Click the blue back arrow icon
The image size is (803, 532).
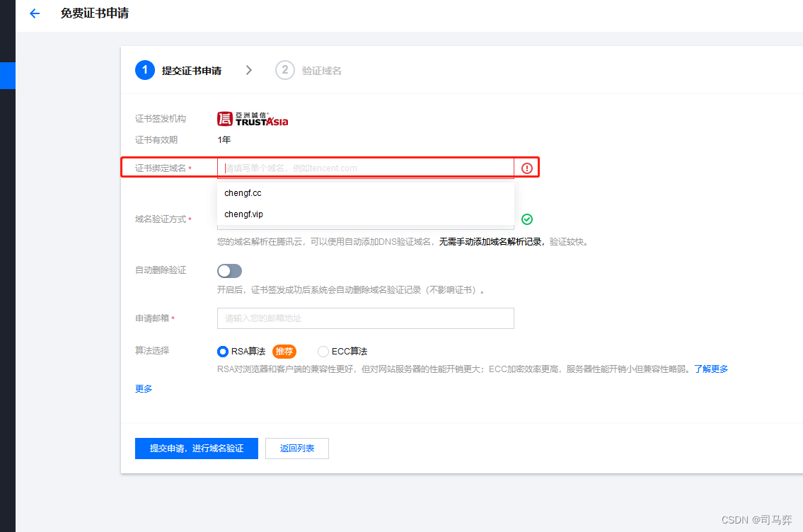[x=35, y=14]
